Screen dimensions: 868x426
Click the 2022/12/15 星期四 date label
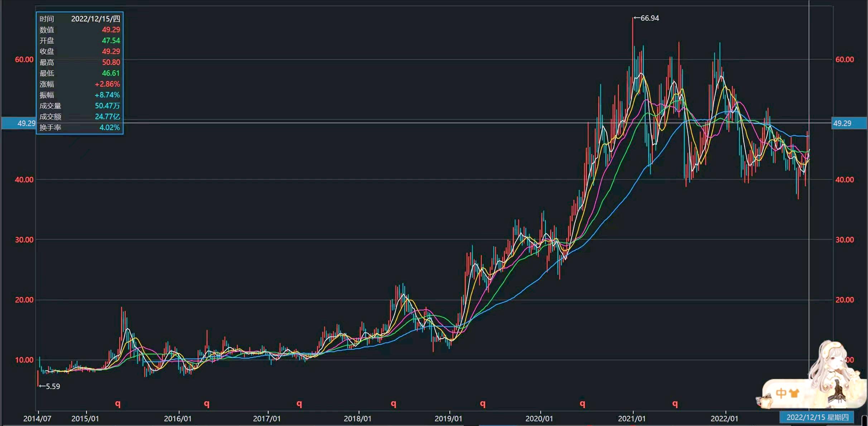[x=817, y=417]
